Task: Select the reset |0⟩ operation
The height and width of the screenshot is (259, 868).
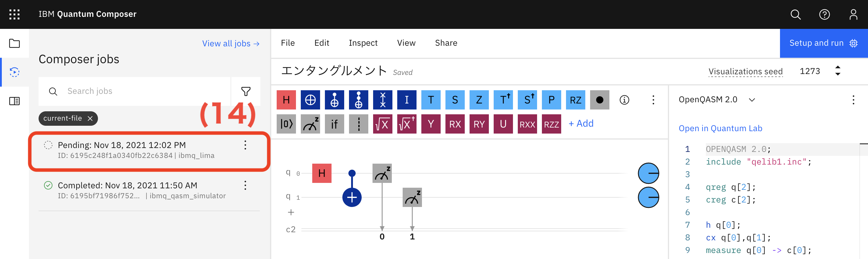Action: [x=286, y=124]
